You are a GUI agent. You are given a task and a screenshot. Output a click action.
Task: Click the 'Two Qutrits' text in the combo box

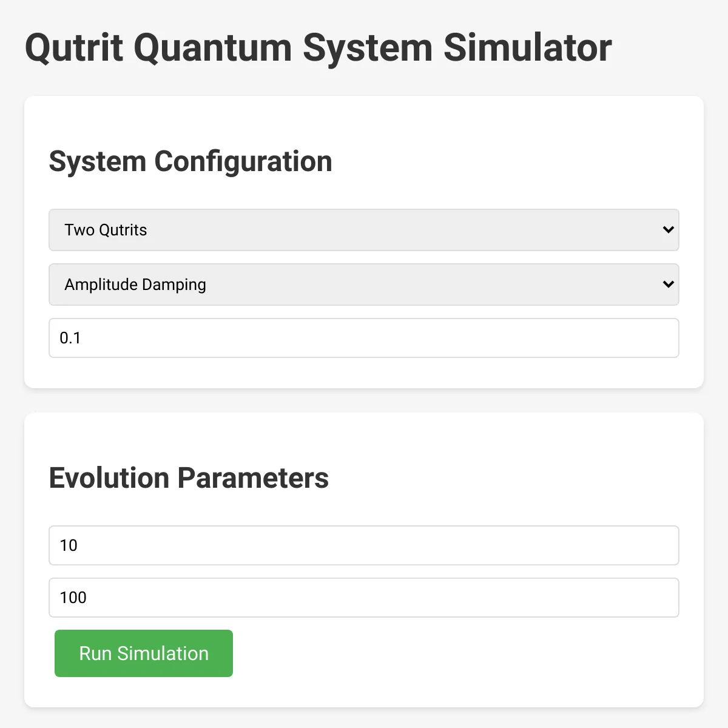(x=106, y=230)
